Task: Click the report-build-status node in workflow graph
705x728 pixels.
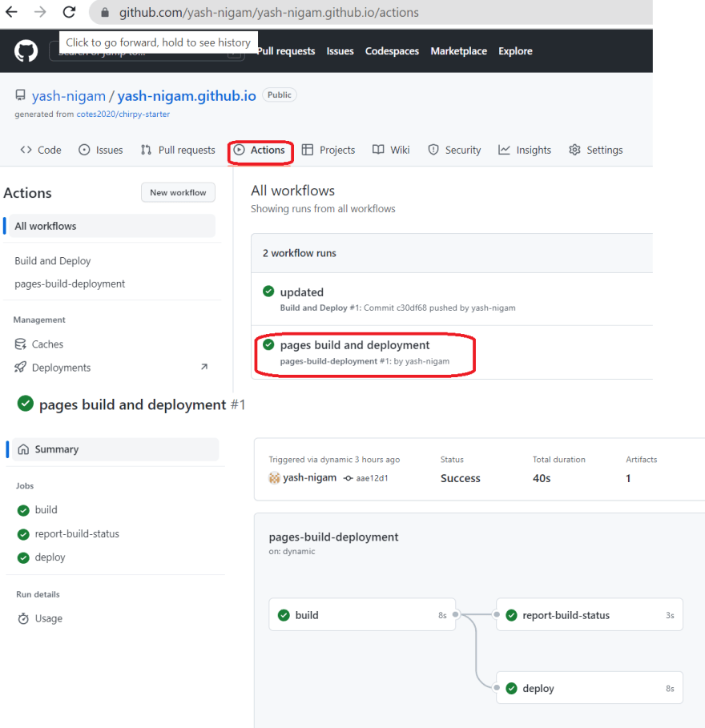Action: [590, 615]
